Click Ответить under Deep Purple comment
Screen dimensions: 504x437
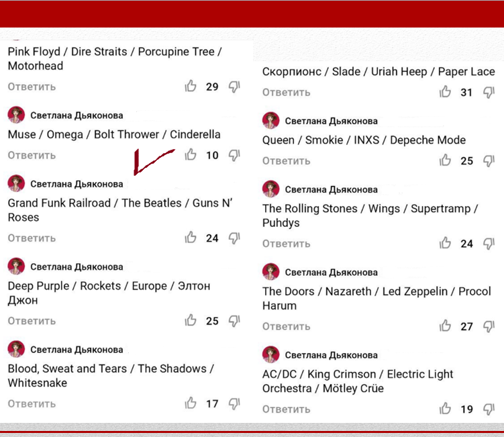click(x=32, y=321)
